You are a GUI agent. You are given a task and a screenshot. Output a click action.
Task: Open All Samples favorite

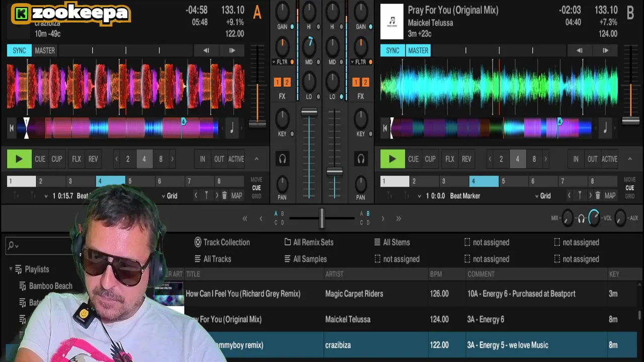click(x=305, y=259)
